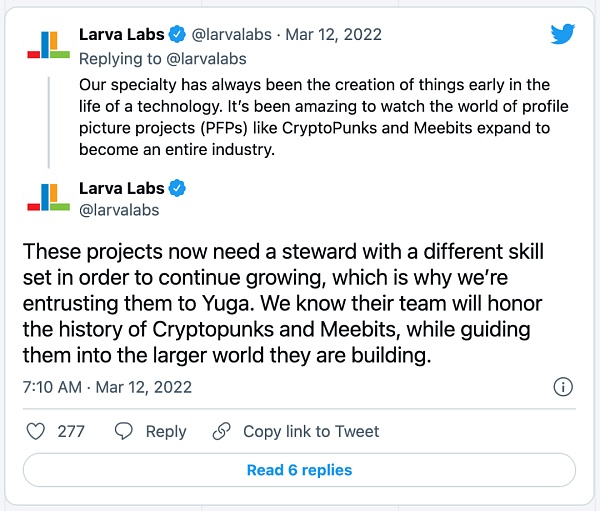Click the Twitter bird logo
This screenshot has height=511, width=600.
(x=563, y=34)
